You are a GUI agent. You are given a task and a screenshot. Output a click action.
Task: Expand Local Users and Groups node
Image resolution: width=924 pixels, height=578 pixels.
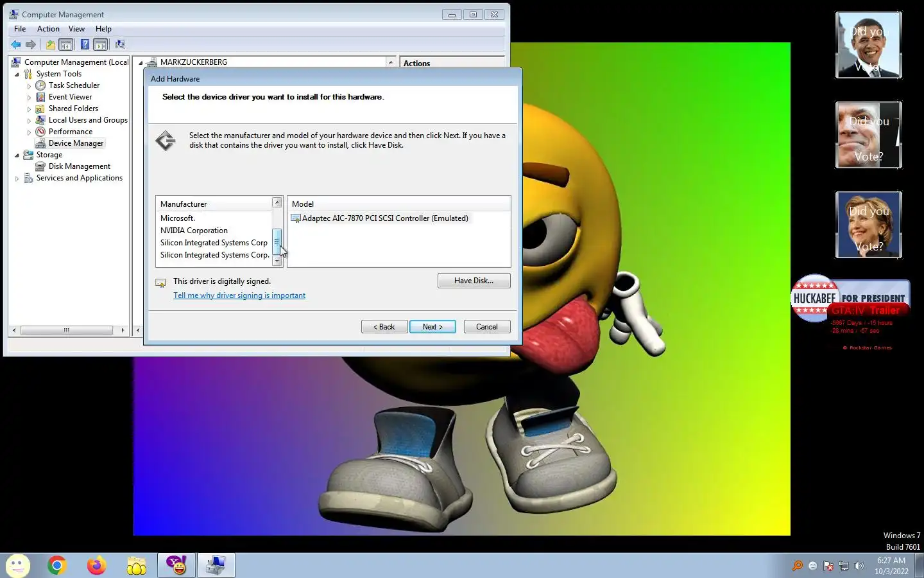point(29,120)
